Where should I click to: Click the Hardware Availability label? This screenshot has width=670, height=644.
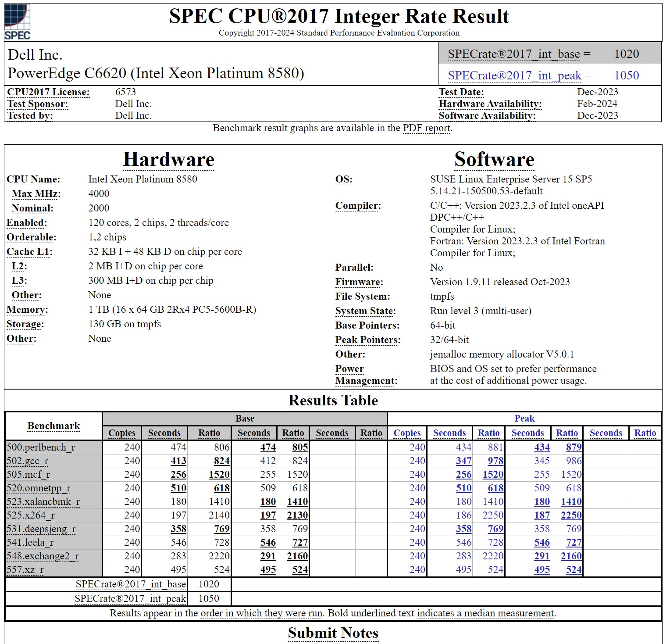tap(490, 104)
